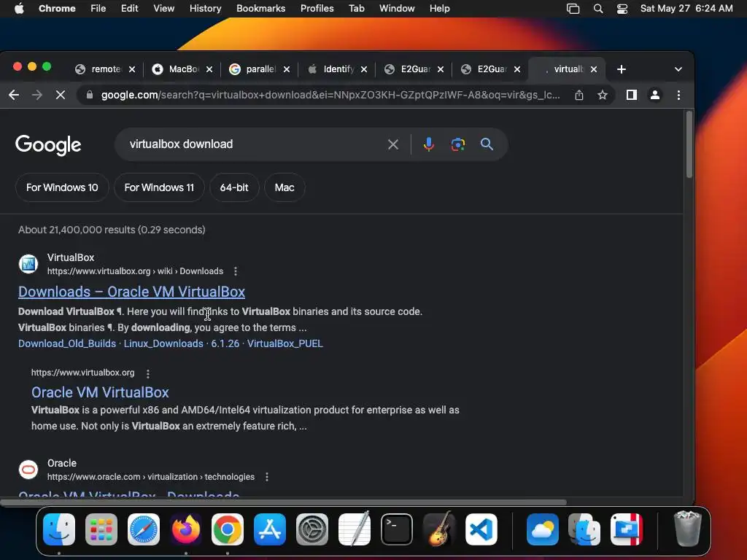This screenshot has width=747, height=560.
Task: Open the Bookmarks menu
Action: (x=261, y=9)
